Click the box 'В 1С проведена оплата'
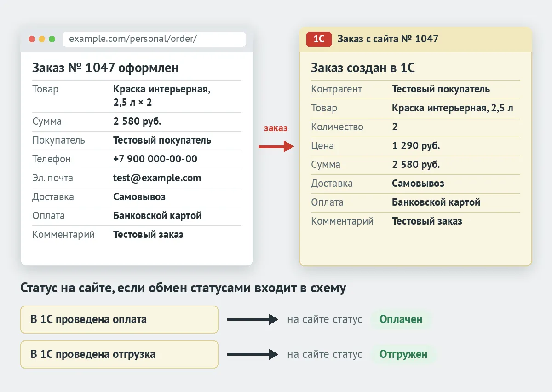This screenshot has height=392, width=552. point(119,319)
